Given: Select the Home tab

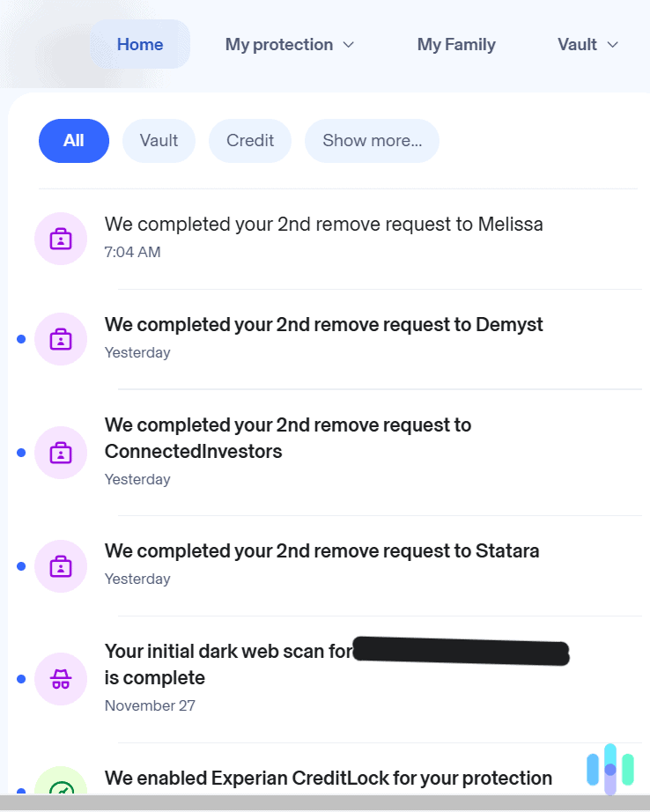Looking at the screenshot, I should click(140, 44).
